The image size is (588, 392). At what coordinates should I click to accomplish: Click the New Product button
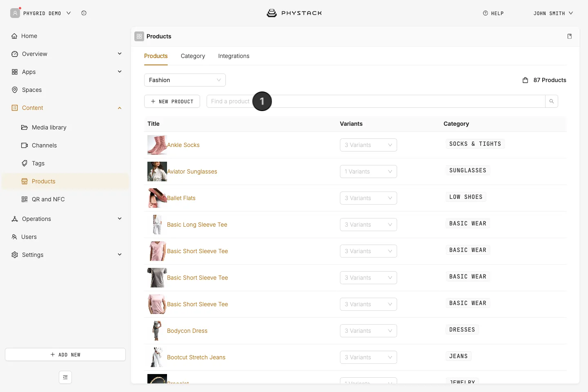coord(172,101)
